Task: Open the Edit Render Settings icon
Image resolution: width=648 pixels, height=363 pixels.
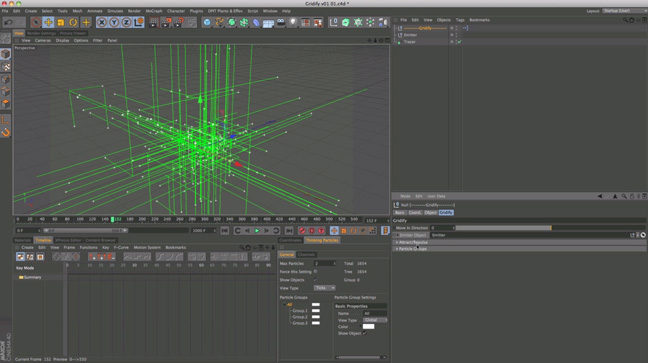Action: [x=179, y=22]
